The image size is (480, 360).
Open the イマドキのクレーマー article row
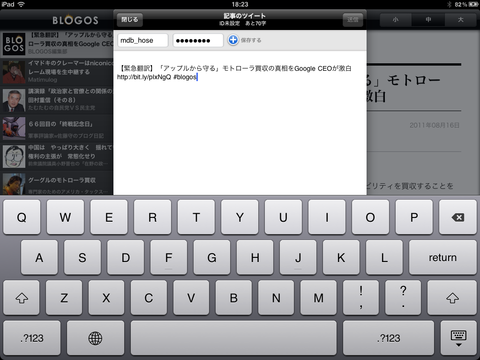click(x=57, y=72)
